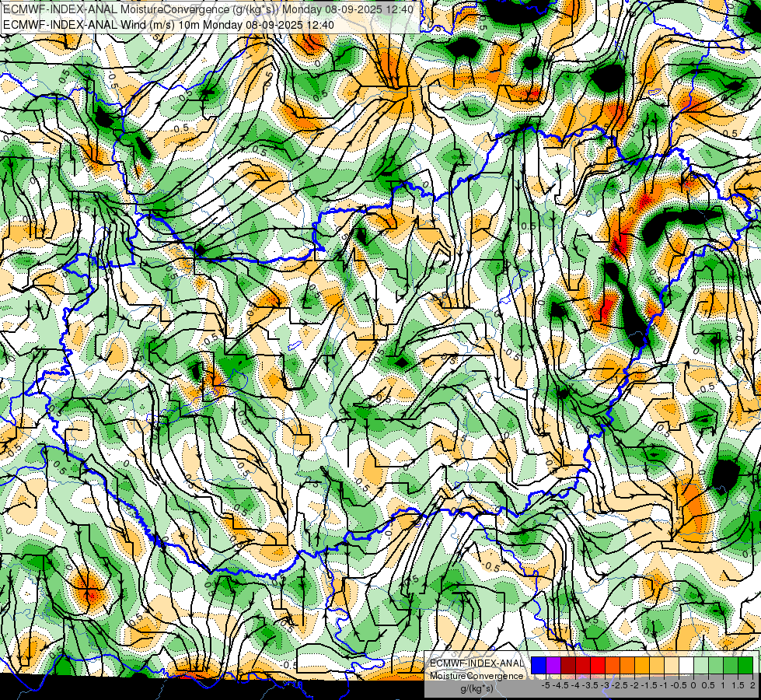Click the 0 tick label on the legend scale
This screenshot has height=700, width=761.
click(693, 685)
